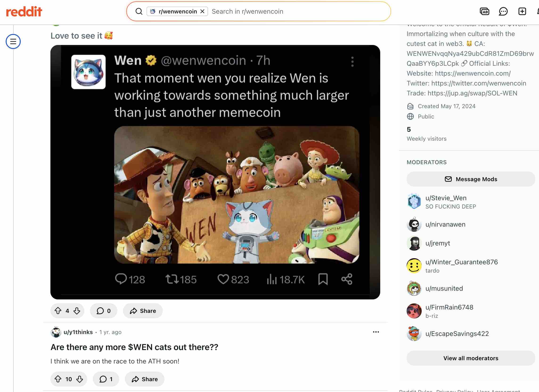Open u/jremyt moderator profile
The height and width of the screenshot is (392, 539).
pos(437,243)
